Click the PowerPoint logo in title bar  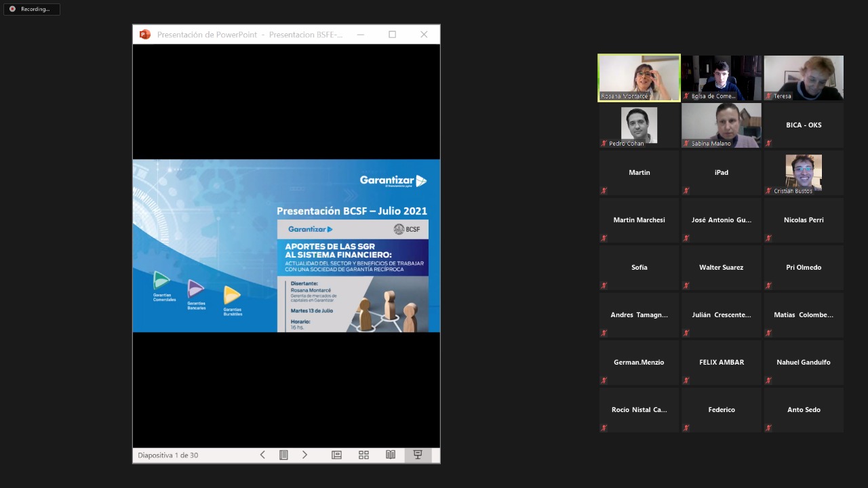144,35
